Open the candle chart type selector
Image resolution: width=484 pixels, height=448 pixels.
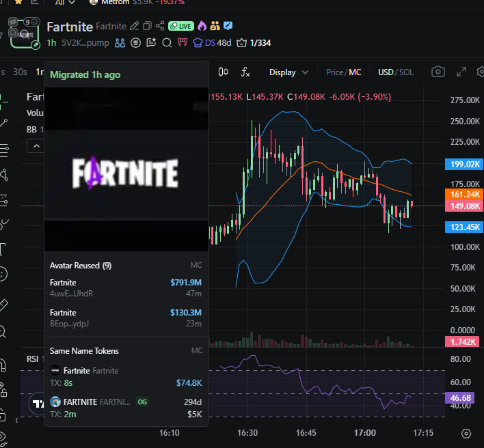pos(223,72)
